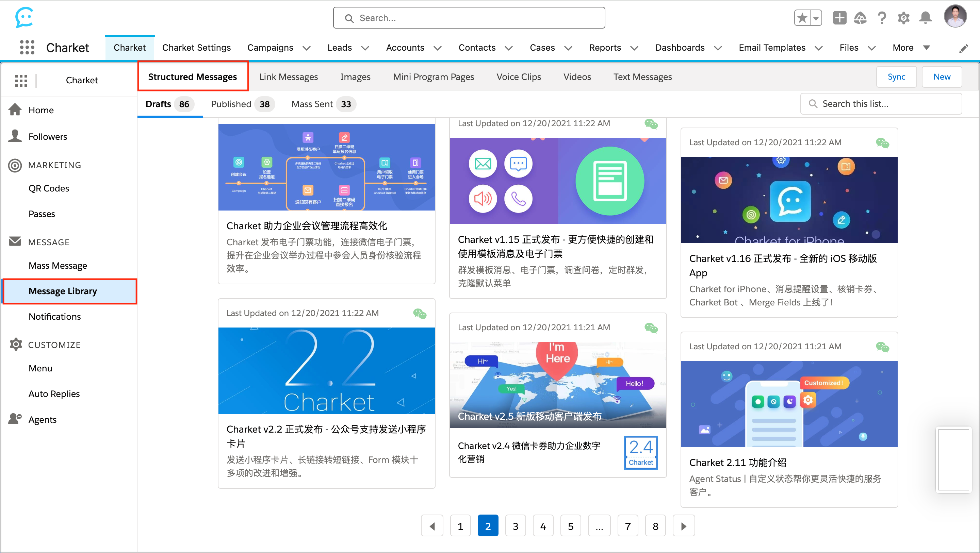Click the Favorites star icon
The height and width of the screenshot is (553, 980).
click(802, 18)
